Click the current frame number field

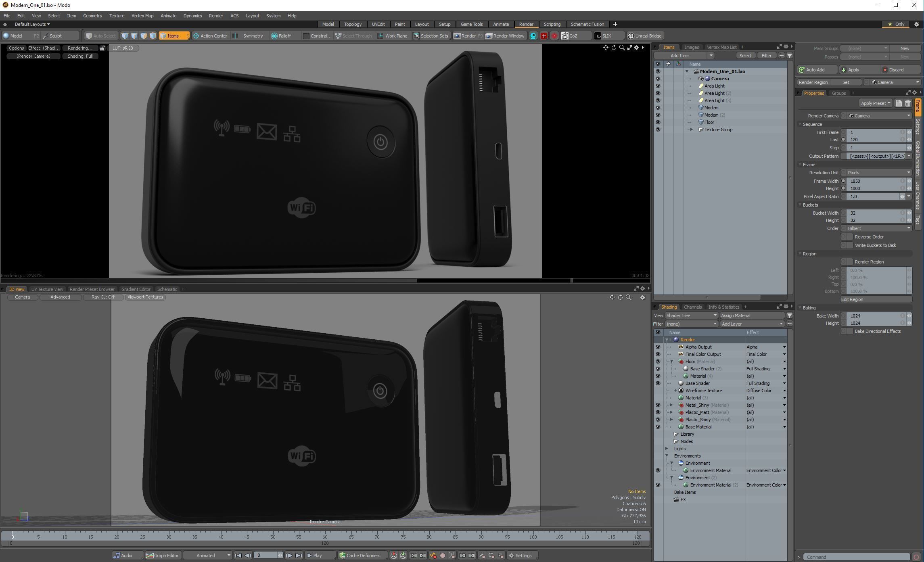(x=266, y=556)
